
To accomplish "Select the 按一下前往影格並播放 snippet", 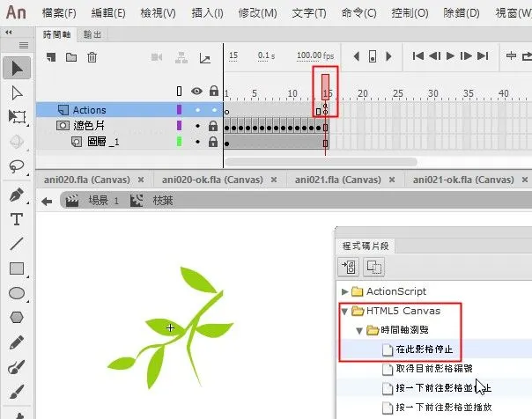I will pos(444,408).
